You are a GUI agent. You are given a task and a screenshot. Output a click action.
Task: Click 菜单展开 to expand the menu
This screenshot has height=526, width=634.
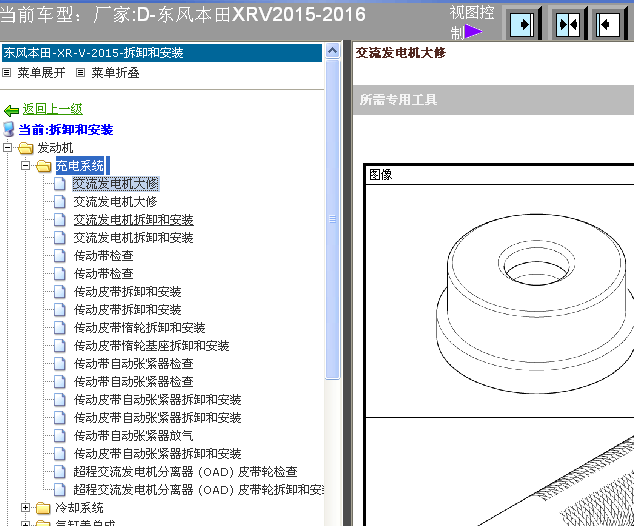[x=41, y=73]
